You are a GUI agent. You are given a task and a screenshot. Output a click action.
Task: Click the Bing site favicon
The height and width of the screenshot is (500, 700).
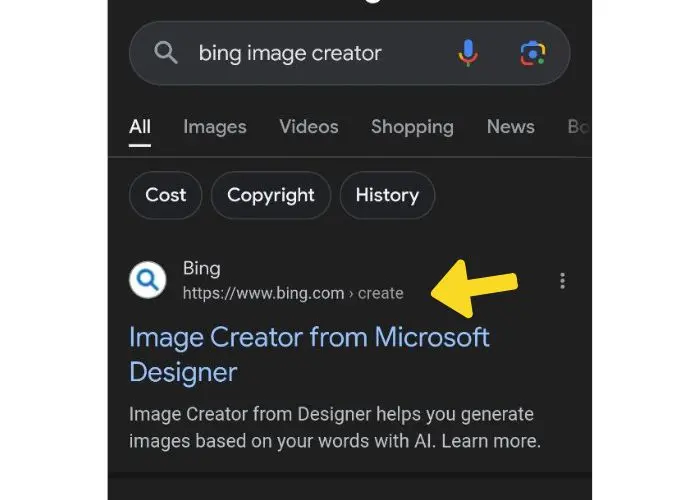tap(148, 280)
